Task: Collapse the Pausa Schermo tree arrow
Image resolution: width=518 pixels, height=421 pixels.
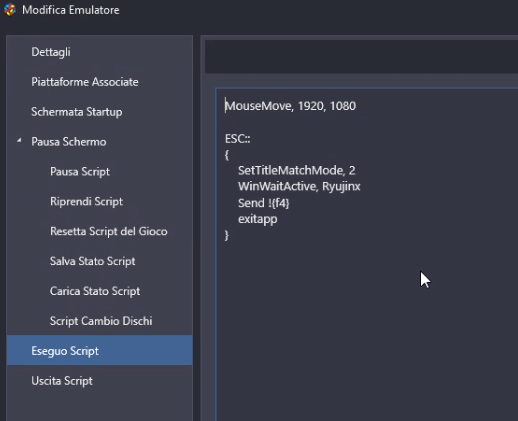Action: click(x=19, y=141)
